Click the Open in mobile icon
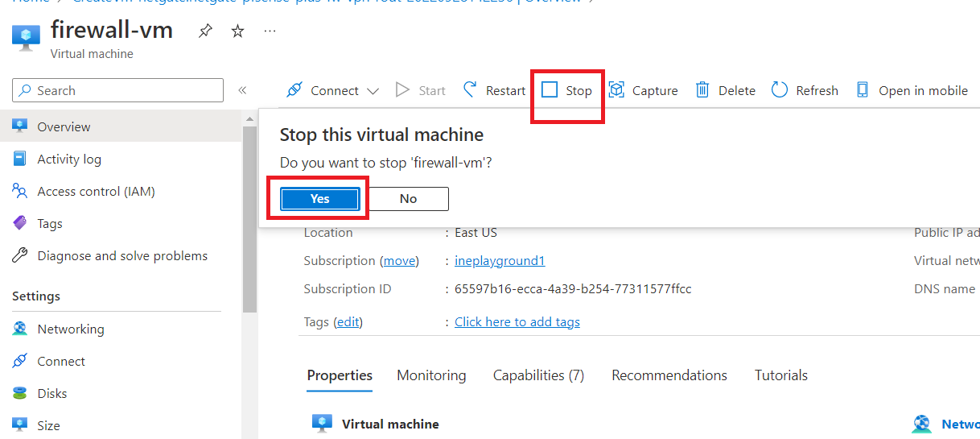980x439 pixels. click(x=863, y=90)
